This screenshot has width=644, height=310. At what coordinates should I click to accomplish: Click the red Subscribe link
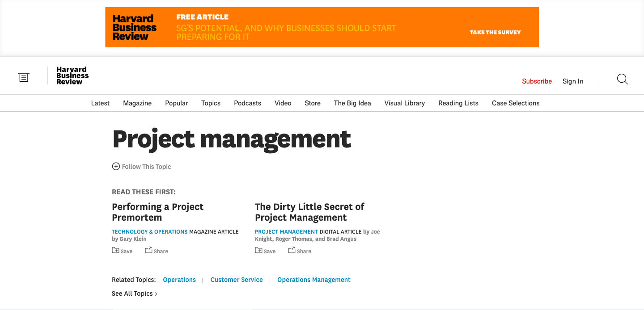click(537, 81)
